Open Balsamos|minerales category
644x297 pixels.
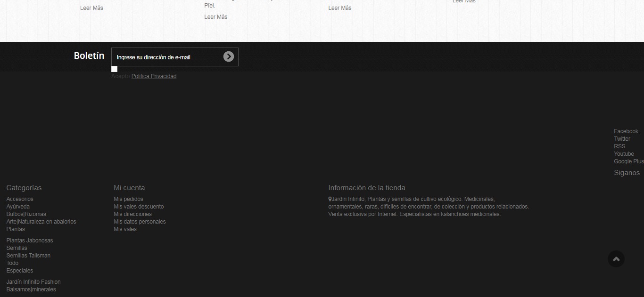tap(31, 289)
